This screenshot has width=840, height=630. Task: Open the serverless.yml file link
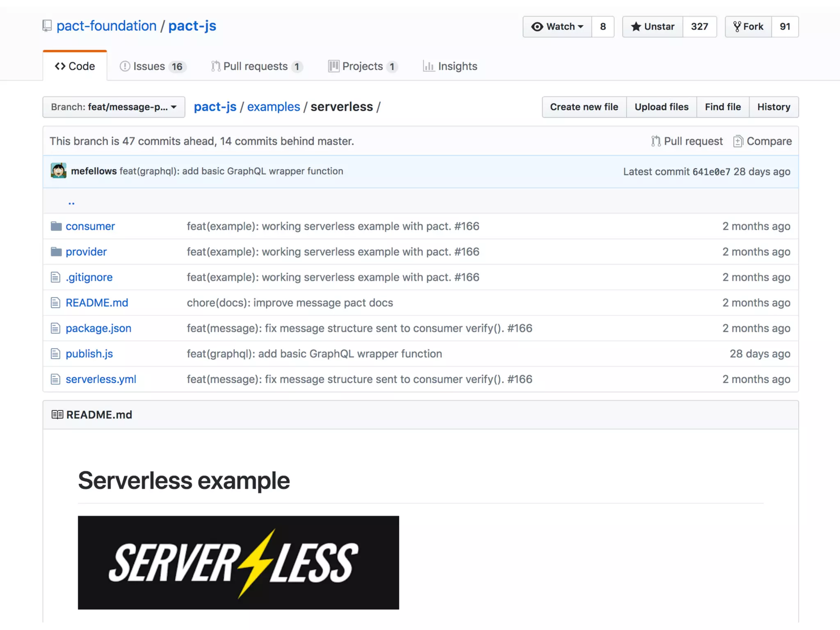(x=101, y=379)
